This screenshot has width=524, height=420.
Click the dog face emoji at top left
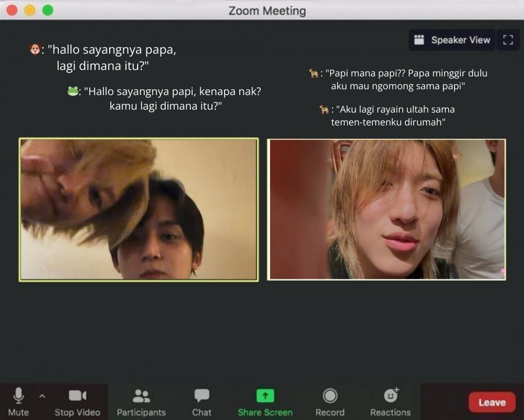(x=35, y=50)
